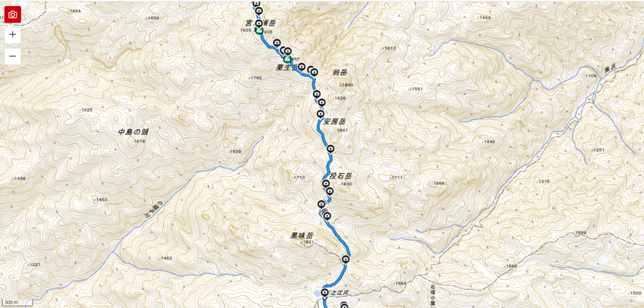Open the photo marker left of the 1826 elevation
Viewport: 644px width, 308px height.
click(321, 102)
